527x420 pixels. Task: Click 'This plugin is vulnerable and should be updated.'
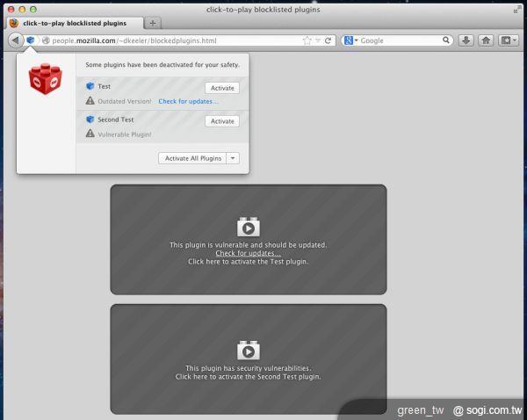248,245
